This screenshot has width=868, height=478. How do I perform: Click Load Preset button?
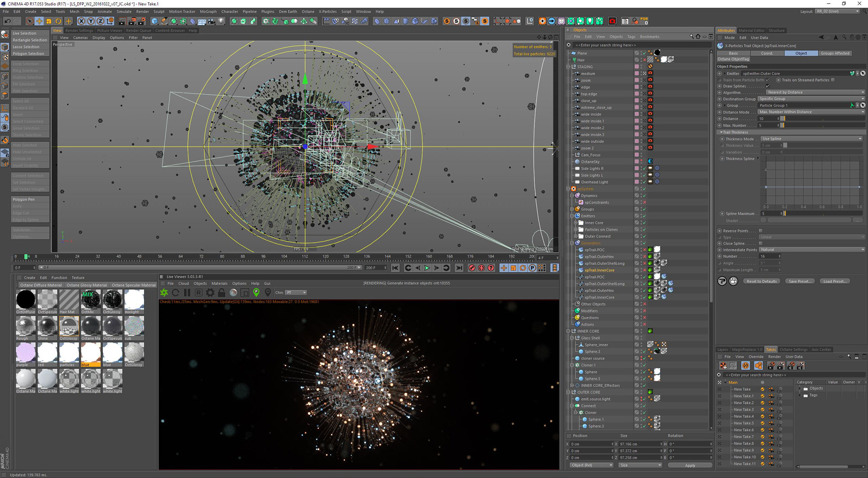pyautogui.click(x=835, y=281)
